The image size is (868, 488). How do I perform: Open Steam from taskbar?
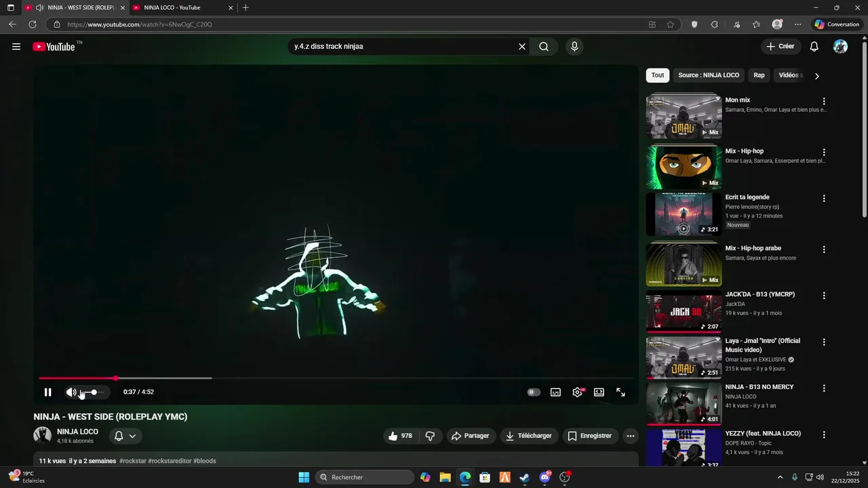coord(524,477)
